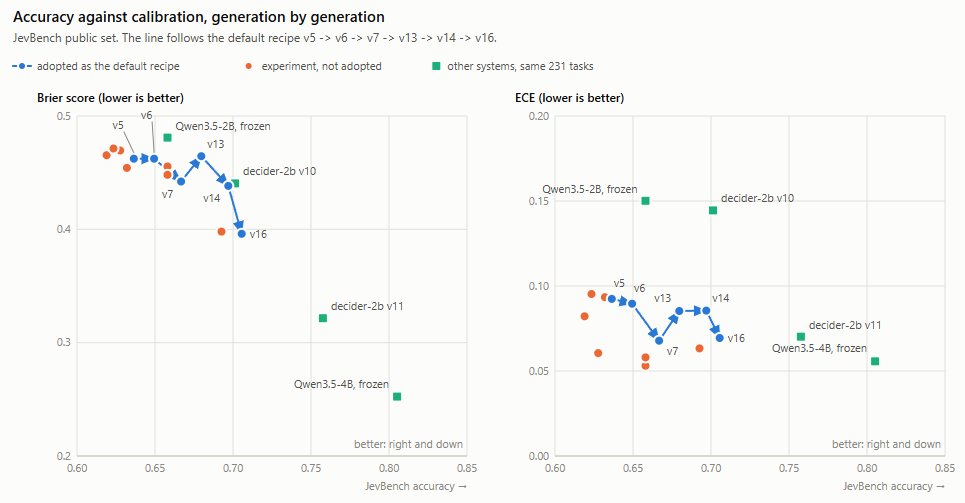Select Qwen3.5-4B frozen square in ECE chart
Image resolution: width=965 pixels, height=503 pixels.
tap(875, 361)
